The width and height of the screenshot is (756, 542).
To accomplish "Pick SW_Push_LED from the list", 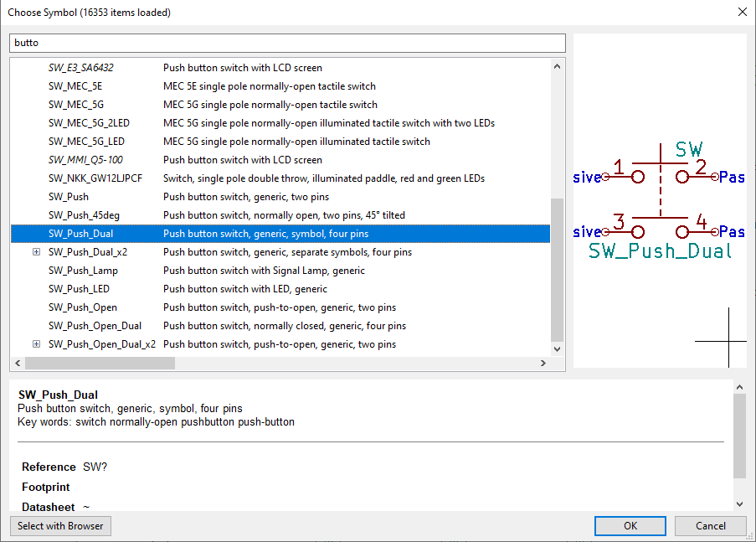I will [79, 289].
